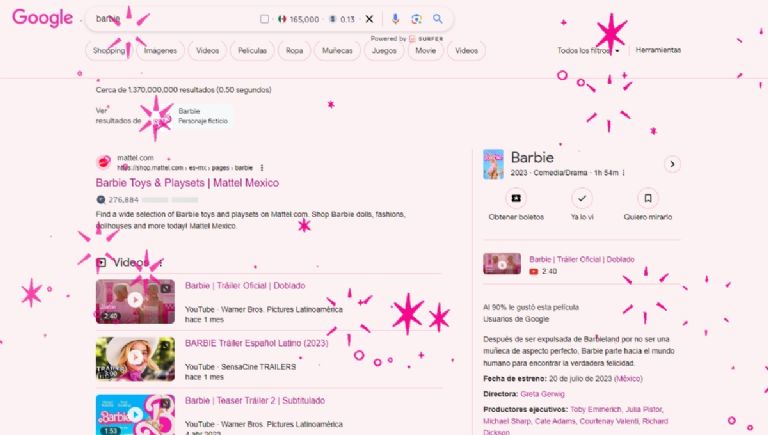Open Barbie Teaser Tráiler 2 Subtitulado link
768x435 pixels.
255,401
